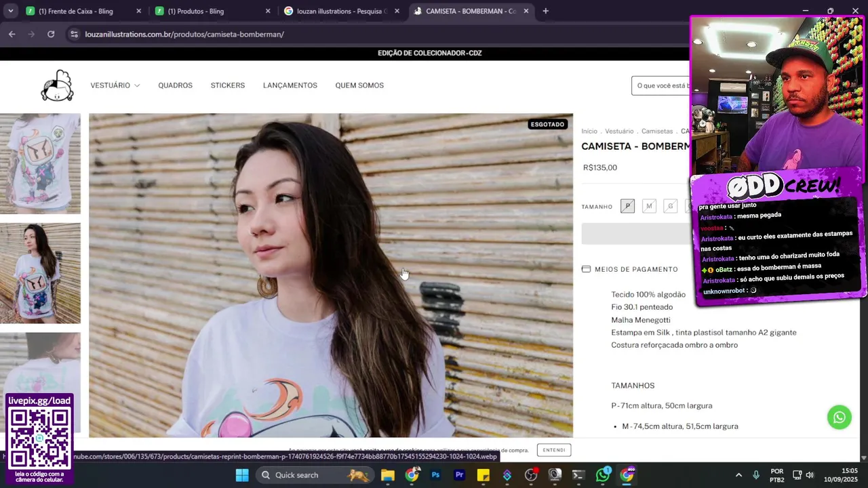Show hidden system tray icons
The height and width of the screenshot is (488, 868).
738,475
